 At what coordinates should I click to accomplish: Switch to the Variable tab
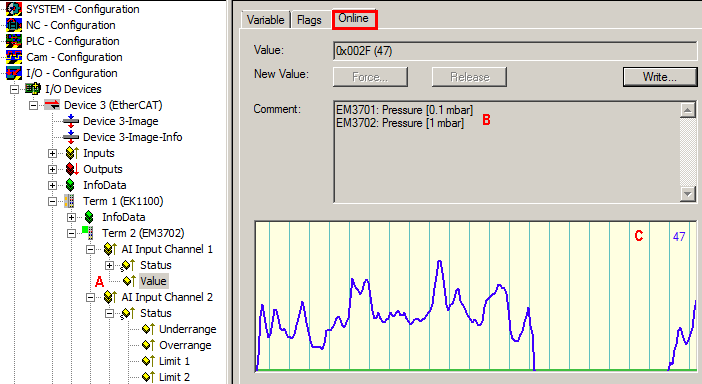click(265, 20)
